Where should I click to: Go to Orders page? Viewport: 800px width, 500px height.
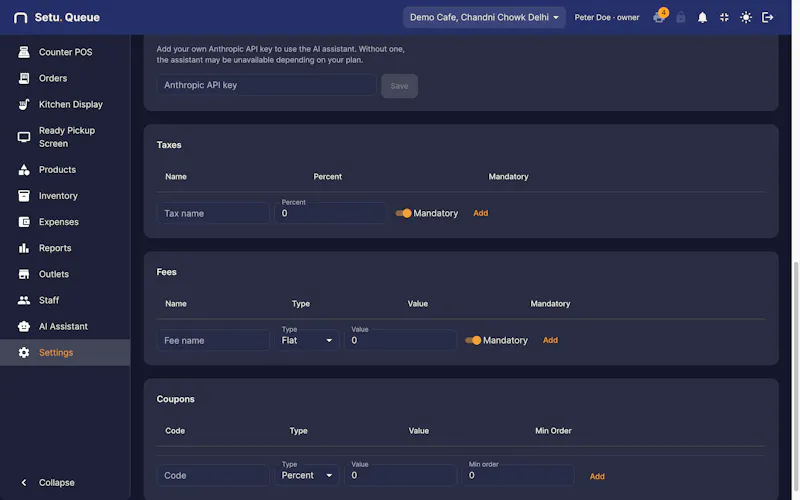(65, 78)
